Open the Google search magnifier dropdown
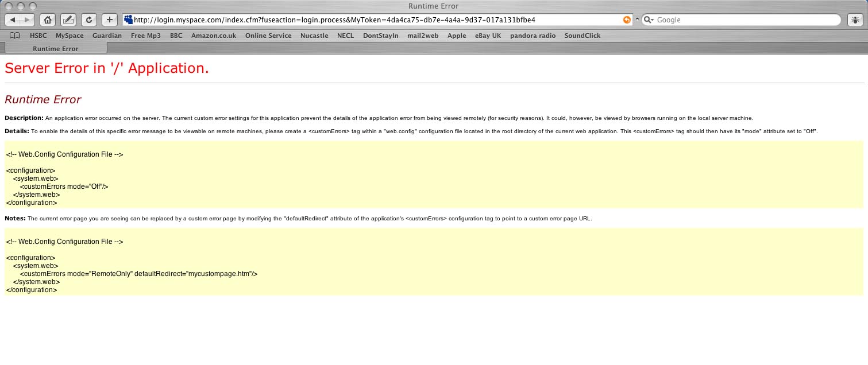Screen dimensions: 868x365 pyautogui.click(x=649, y=20)
